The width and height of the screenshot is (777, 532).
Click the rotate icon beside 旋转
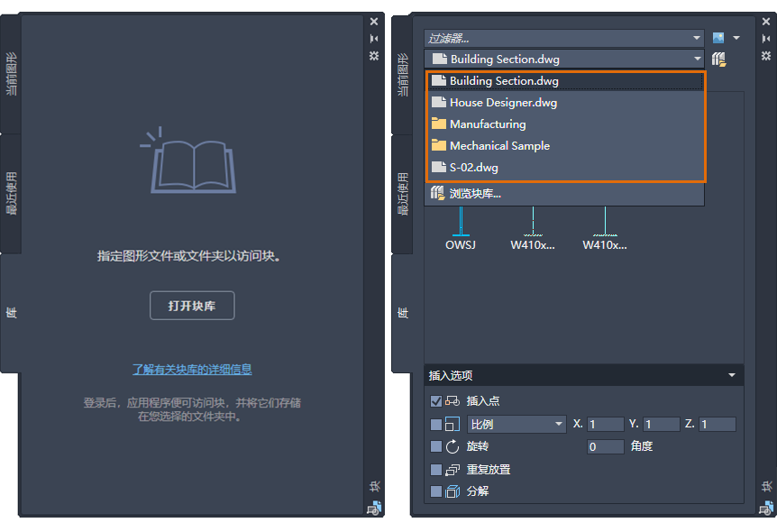click(x=452, y=446)
